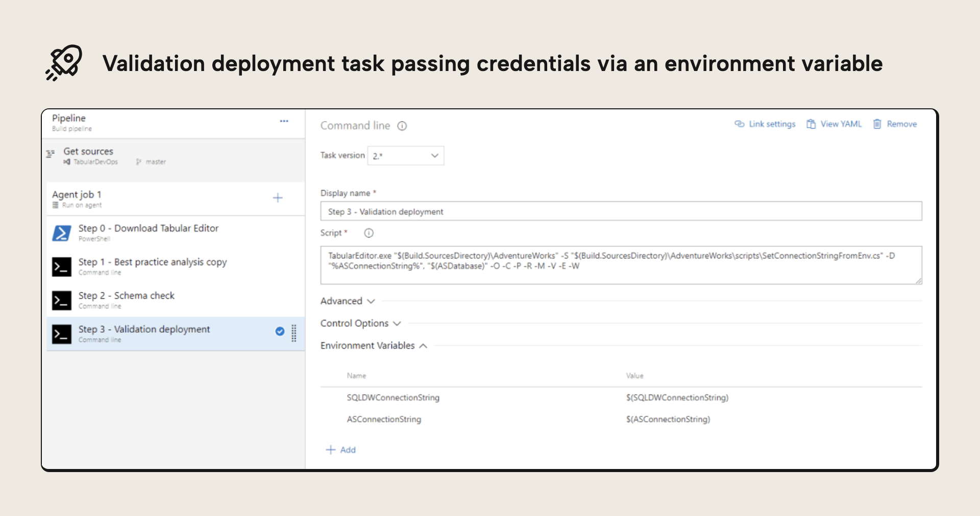Open the Task version dropdown
Image resolution: width=980 pixels, height=516 pixels.
[406, 155]
